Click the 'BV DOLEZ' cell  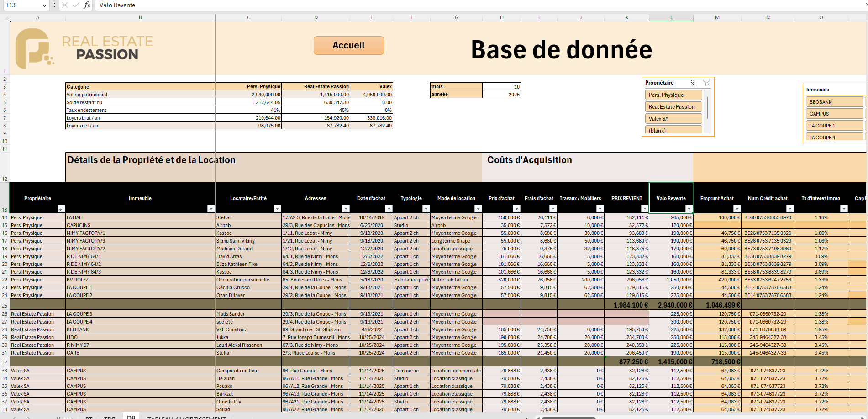point(140,280)
